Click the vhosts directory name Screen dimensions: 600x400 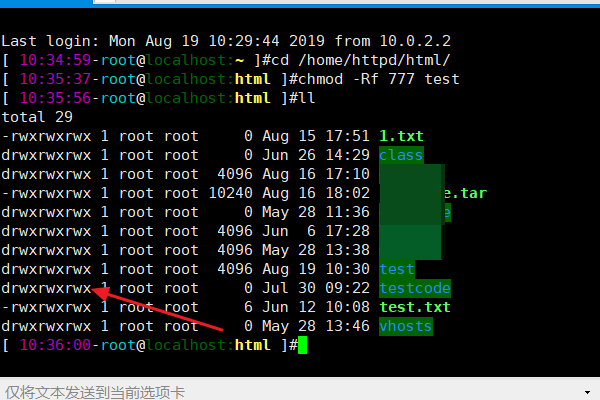coord(405,326)
